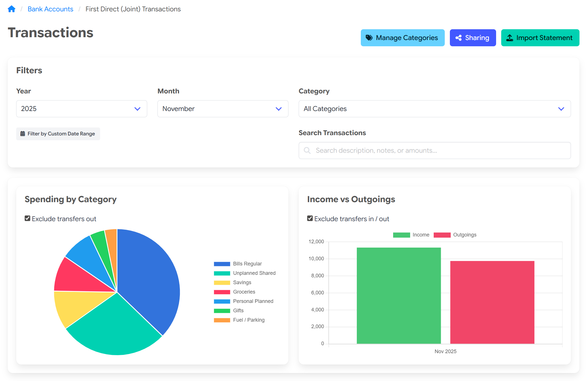Click First Direct (Joint) Transactions in breadcrumb
The width and height of the screenshot is (588, 381).
(x=133, y=9)
